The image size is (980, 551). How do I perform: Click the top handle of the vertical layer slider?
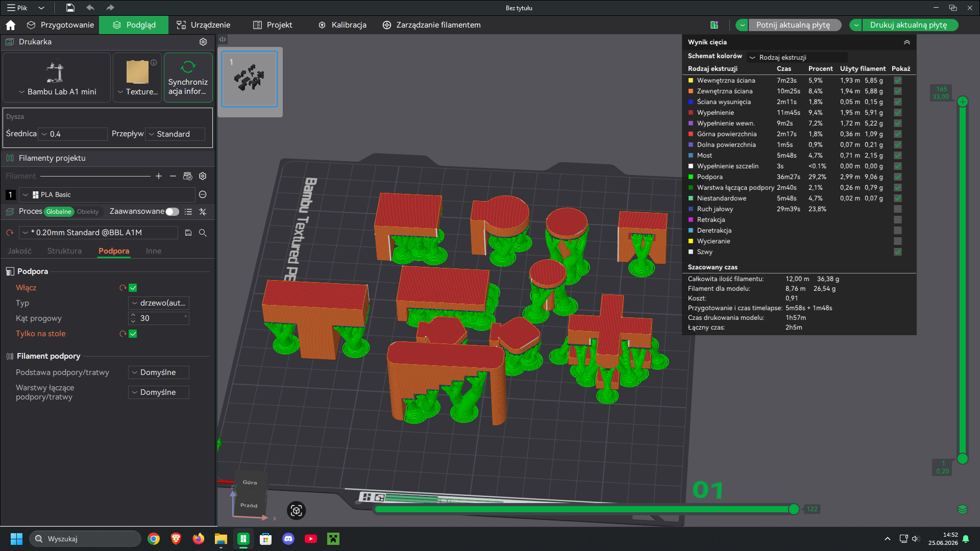[963, 102]
